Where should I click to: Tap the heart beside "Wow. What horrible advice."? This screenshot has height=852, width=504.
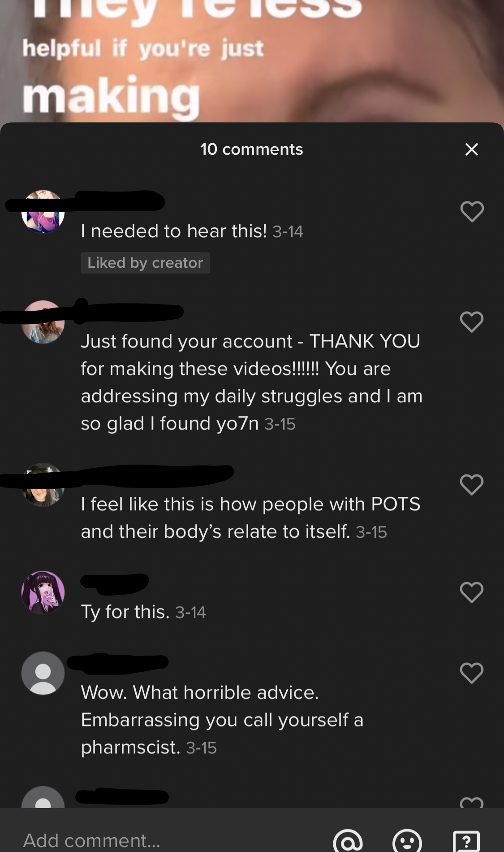472,673
